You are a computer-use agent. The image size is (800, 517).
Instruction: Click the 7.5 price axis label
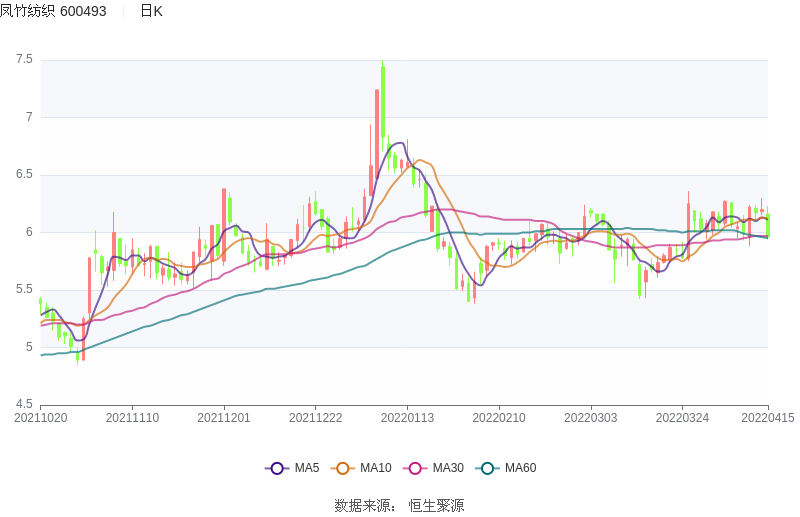(24, 60)
